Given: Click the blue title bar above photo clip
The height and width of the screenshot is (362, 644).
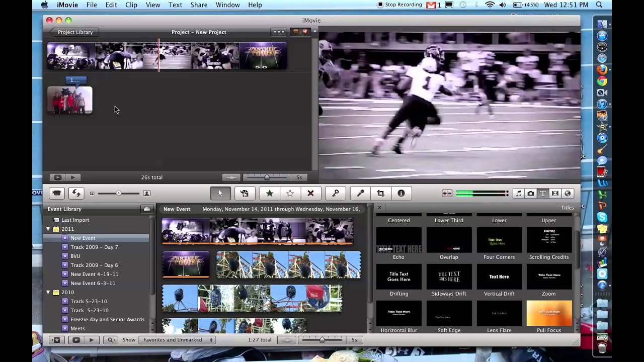Looking at the screenshot, I should (x=76, y=80).
